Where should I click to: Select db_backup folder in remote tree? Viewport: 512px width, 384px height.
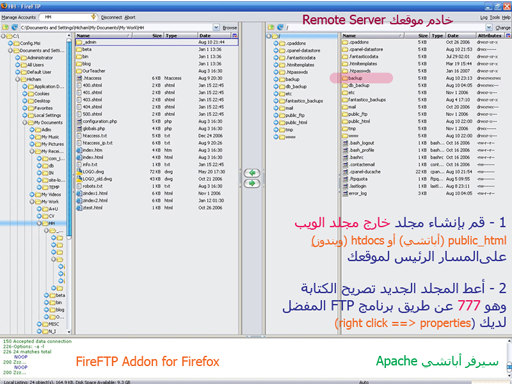tap(296, 86)
